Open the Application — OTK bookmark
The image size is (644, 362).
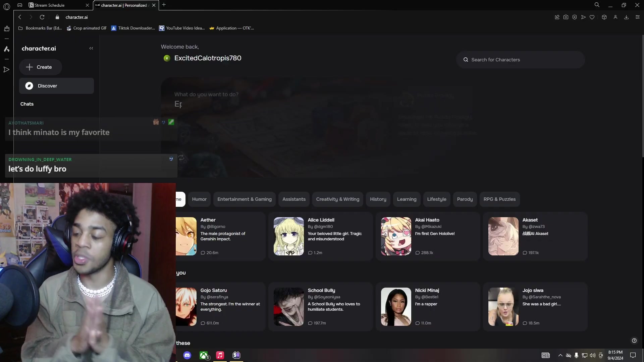pyautogui.click(x=231, y=28)
